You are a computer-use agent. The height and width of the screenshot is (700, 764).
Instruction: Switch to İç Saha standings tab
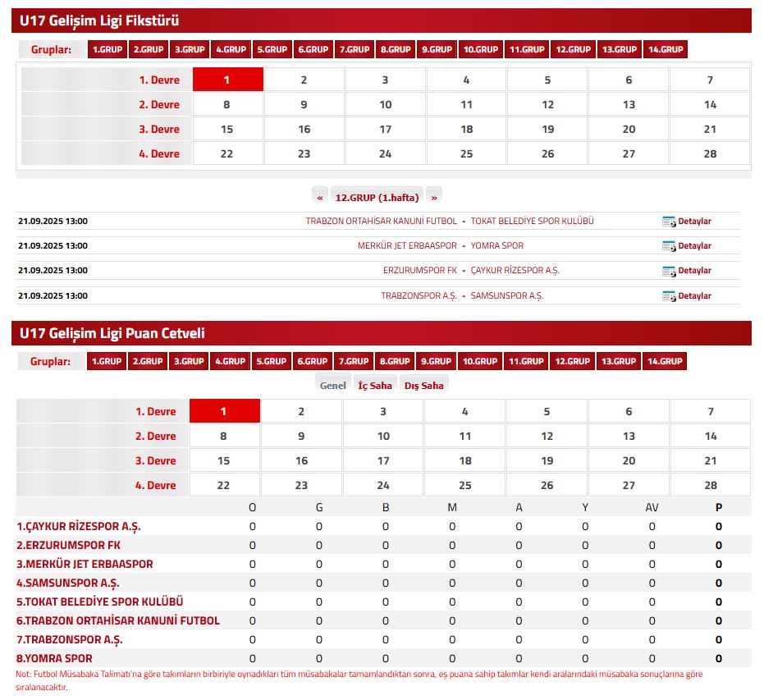tap(375, 385)
